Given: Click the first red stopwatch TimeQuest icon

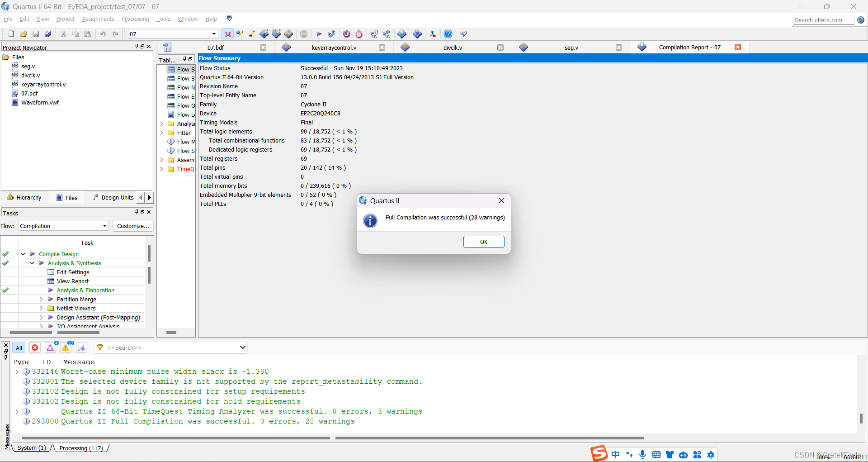Looking at the screenshot, I should coord(346,34).
